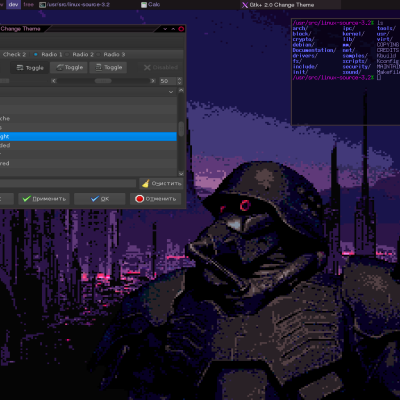
Task: Select the theme row ending in 'ded'
Action: [x=88, y=145]
